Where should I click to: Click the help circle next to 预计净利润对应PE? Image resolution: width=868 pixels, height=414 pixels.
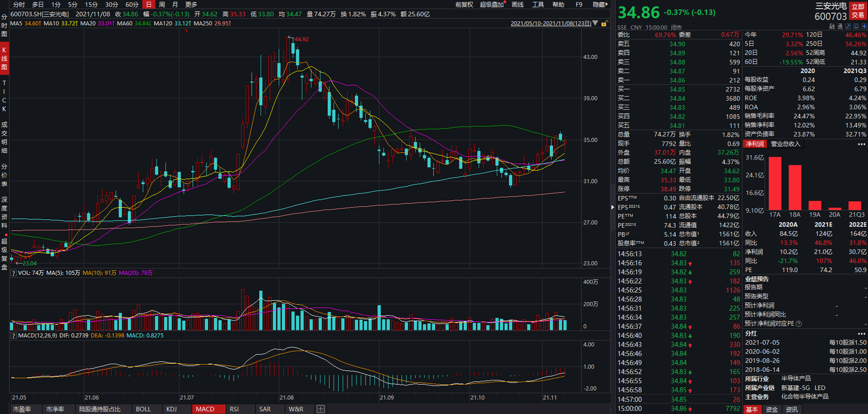tap(799, 324)
